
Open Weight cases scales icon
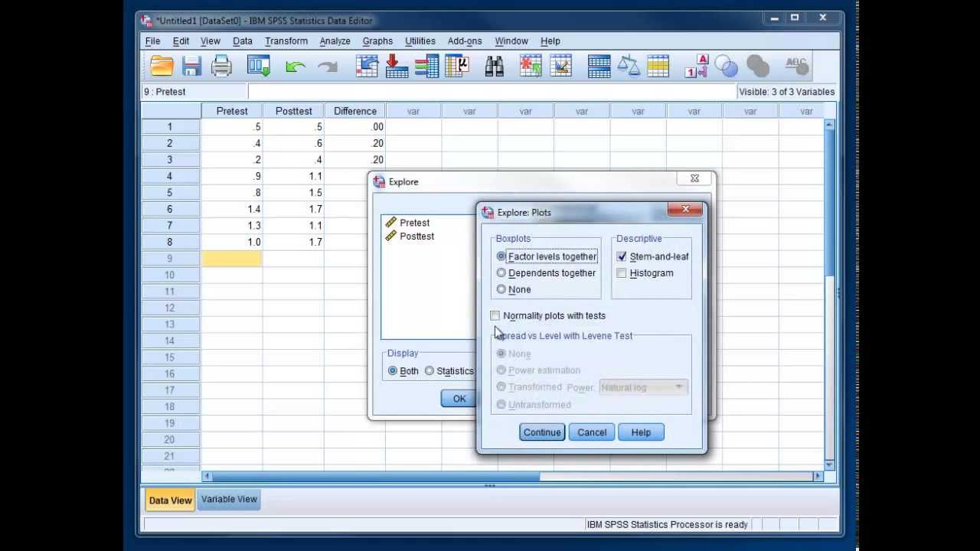(629, 67)
